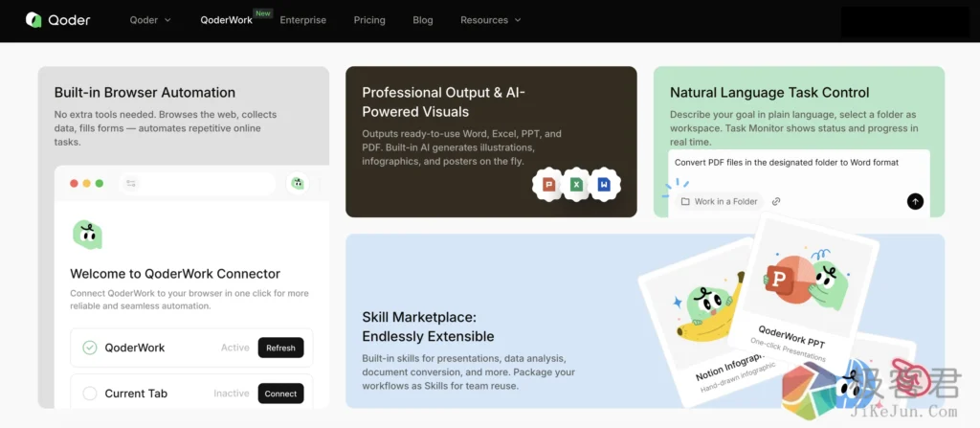
Task: Toggle the checked QoderWork circle indicator
Action: [x=90, y=348]
